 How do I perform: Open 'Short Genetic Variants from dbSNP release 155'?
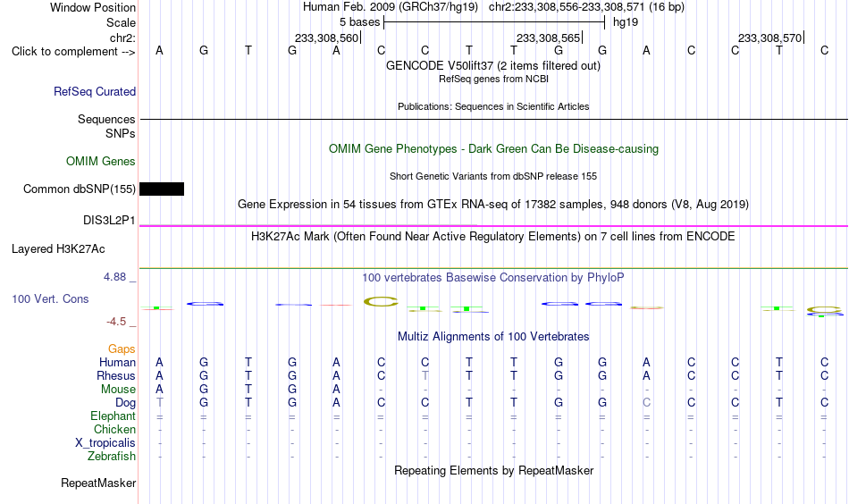coord(493,176)
